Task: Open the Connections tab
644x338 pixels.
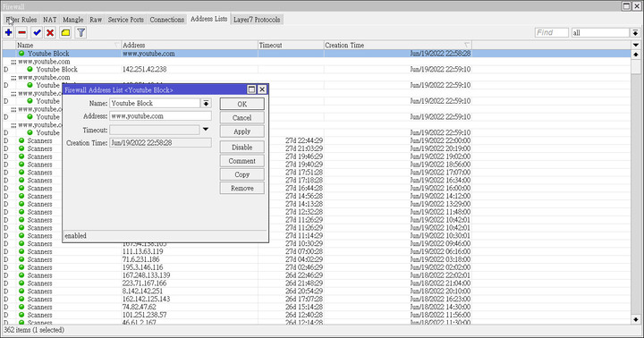Action: (x=166, y=20)
